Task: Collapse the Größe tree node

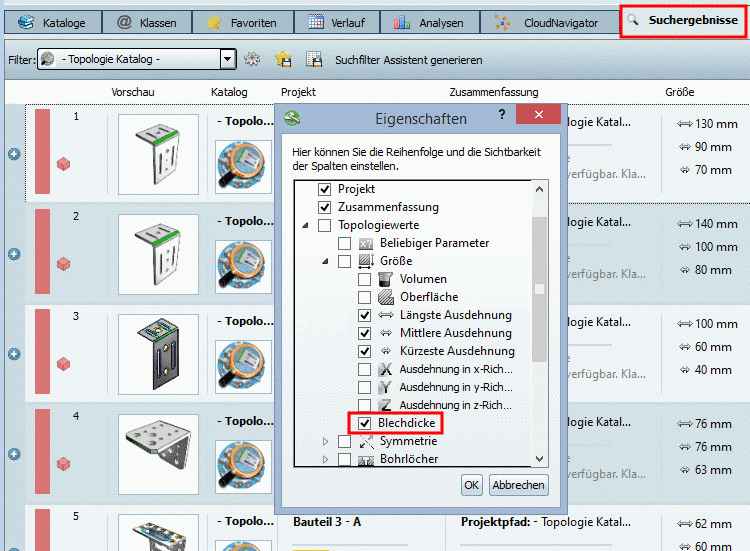Action: (325, 262)
